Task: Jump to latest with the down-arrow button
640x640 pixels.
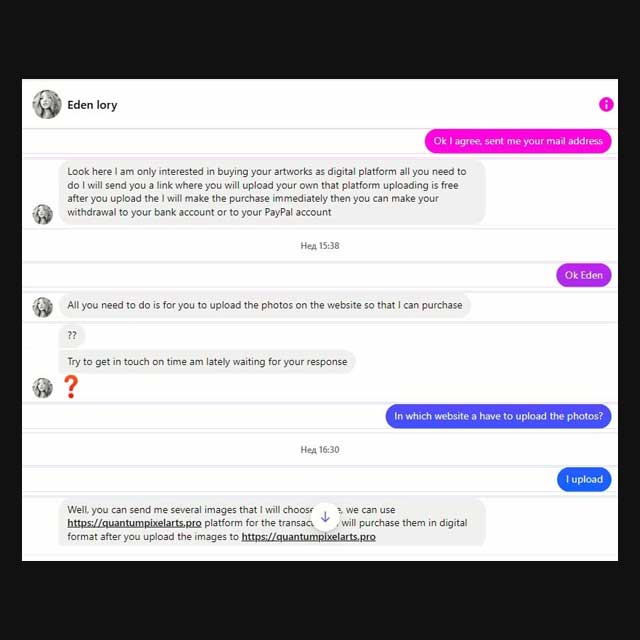Action: point(325,517)
